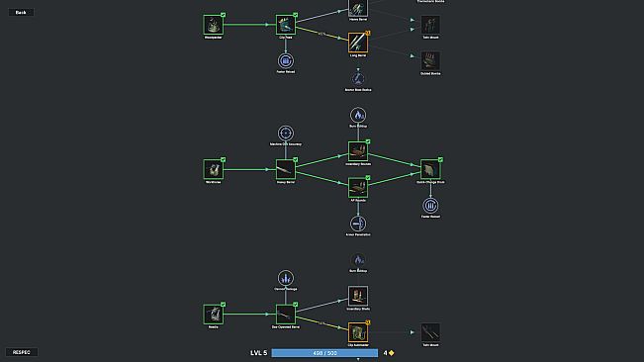Open the Gas-Operated Barrel node
Image resolution: width=644 pixels, height=362 pixels.
[286, 315]
